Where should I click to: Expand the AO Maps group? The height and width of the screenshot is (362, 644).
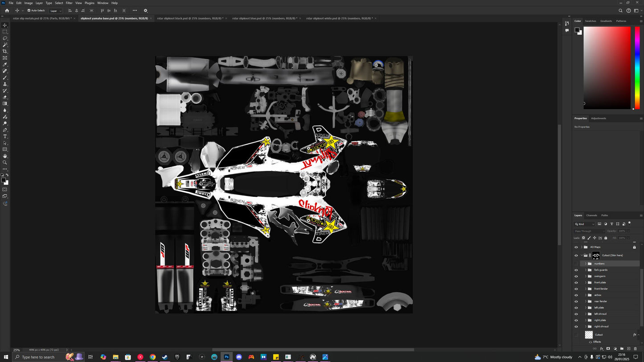point(581,247)
